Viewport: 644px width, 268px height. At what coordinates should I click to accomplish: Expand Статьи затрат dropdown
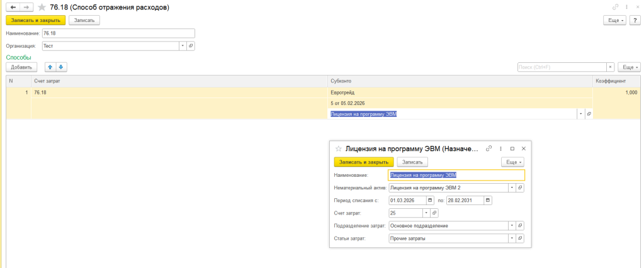click(512, 238)
